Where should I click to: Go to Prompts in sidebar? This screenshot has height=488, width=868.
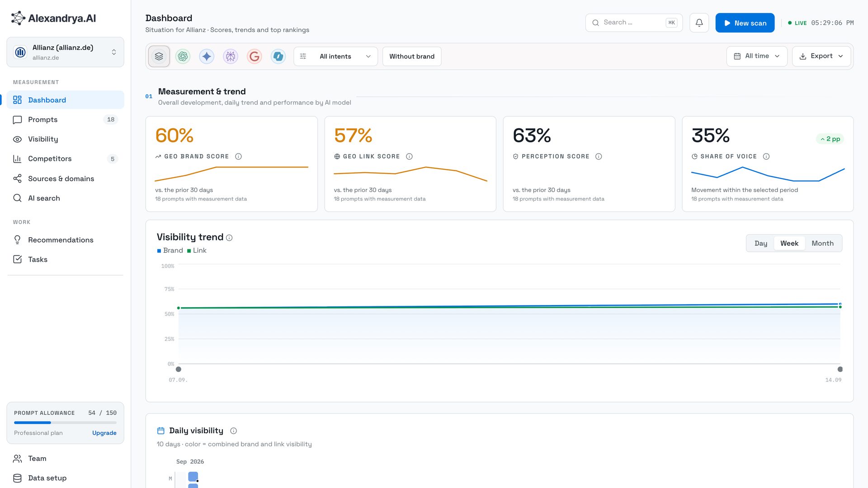click(x=65, y=119)
